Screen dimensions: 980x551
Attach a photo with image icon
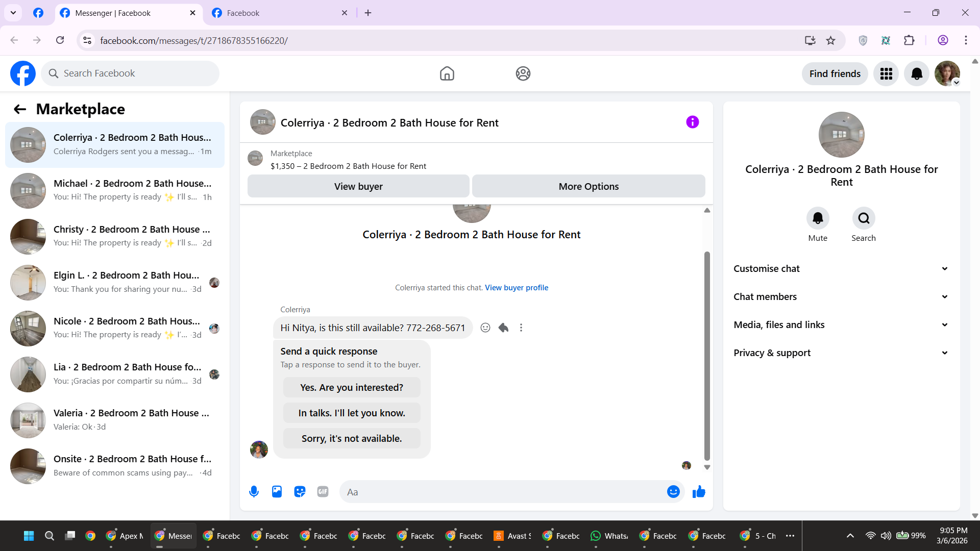pos(277,492)
